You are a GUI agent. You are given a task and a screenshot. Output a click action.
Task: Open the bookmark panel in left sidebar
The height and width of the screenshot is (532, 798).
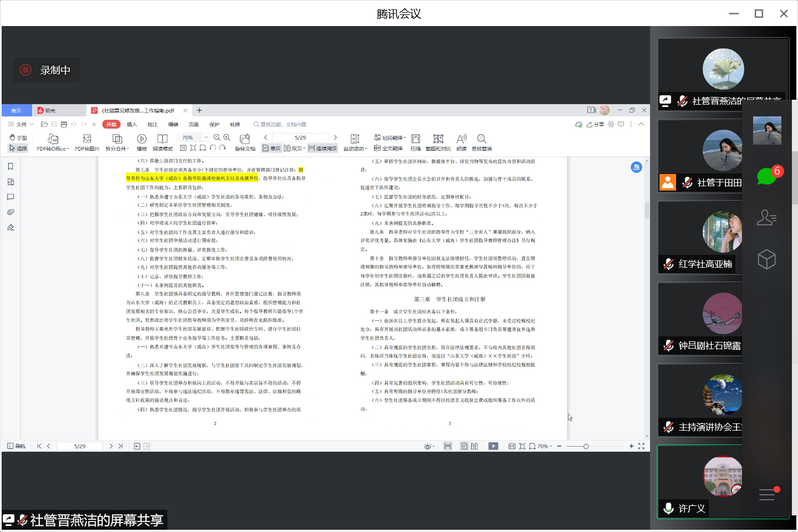[x=11, y=167]
